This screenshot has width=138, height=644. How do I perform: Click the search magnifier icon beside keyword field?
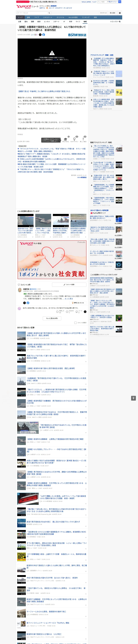click(49, 13)
